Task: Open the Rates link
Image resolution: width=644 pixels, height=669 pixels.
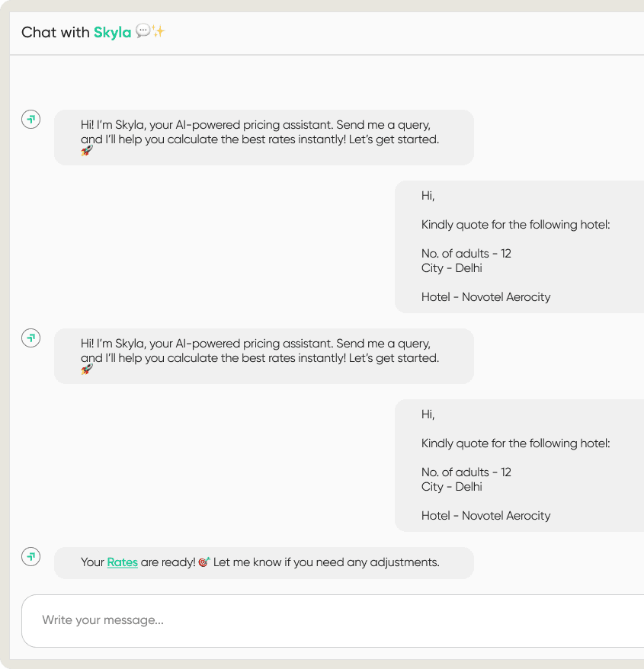Action: [122, 562]
